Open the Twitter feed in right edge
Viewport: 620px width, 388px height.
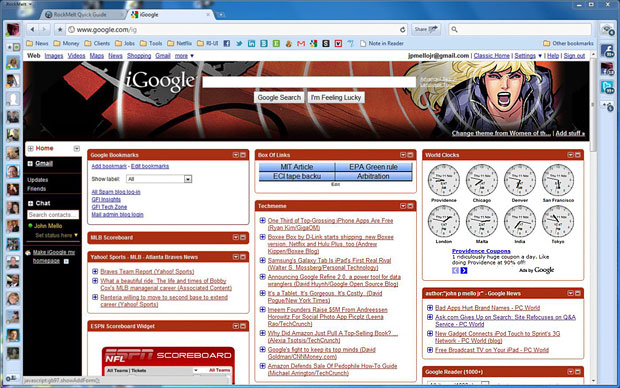tap(607, 87)
